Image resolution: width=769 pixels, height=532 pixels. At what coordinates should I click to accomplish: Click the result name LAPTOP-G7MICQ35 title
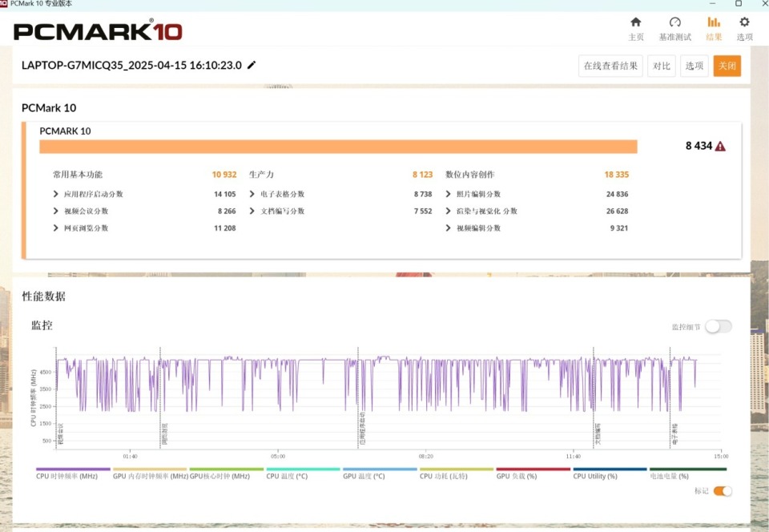pyautogui.click(x=131, y=65)
